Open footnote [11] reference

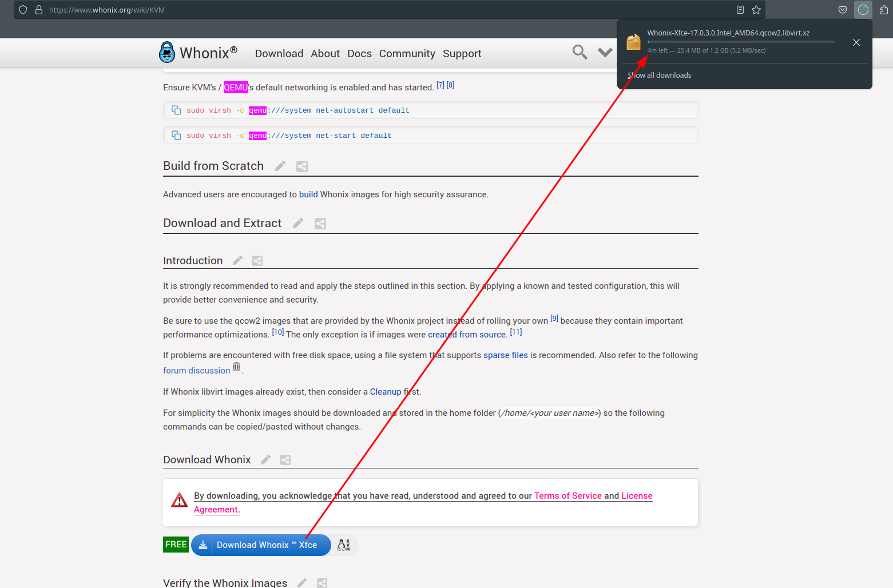(516, 332)
